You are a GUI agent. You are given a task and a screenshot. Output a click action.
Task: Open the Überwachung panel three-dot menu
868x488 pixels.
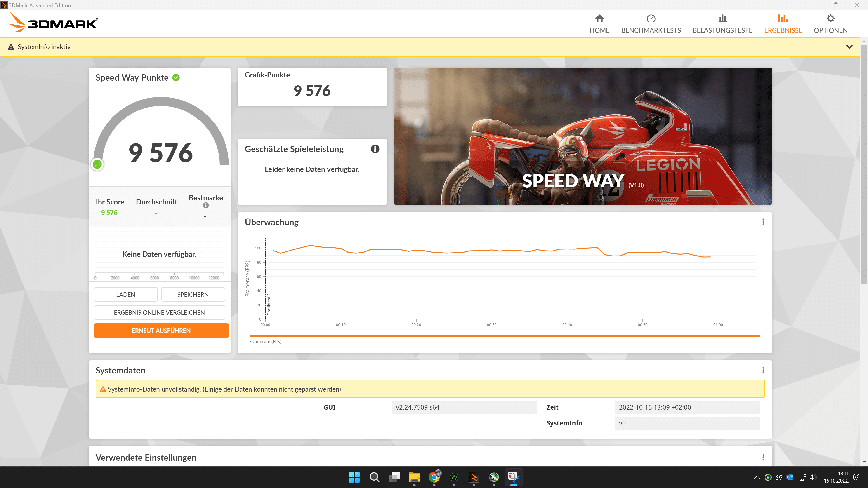(763, 222)
